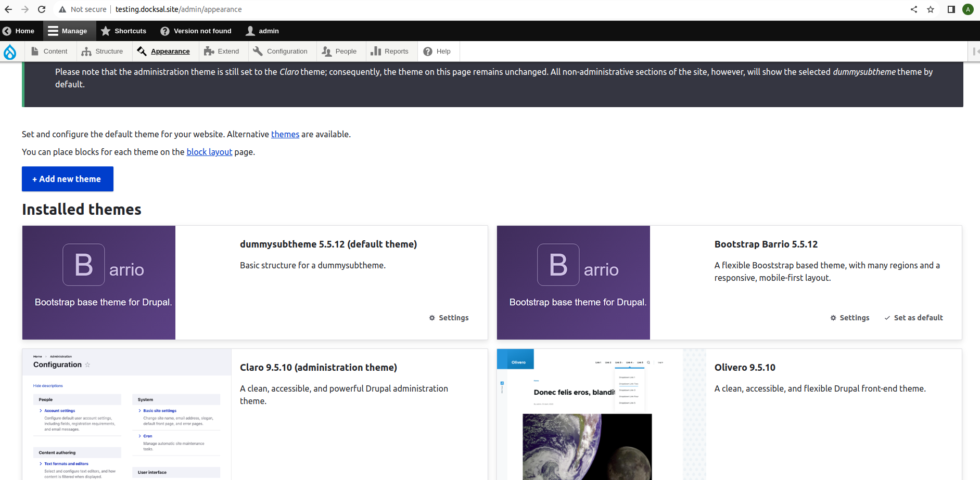Set Bootstrap Barrio as default theme

point(913,317)
